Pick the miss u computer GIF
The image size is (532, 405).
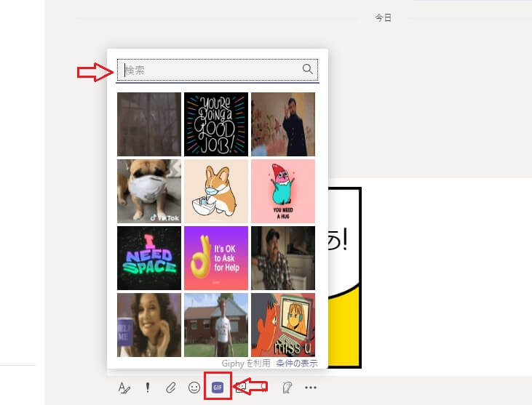[x=283, y=325]
